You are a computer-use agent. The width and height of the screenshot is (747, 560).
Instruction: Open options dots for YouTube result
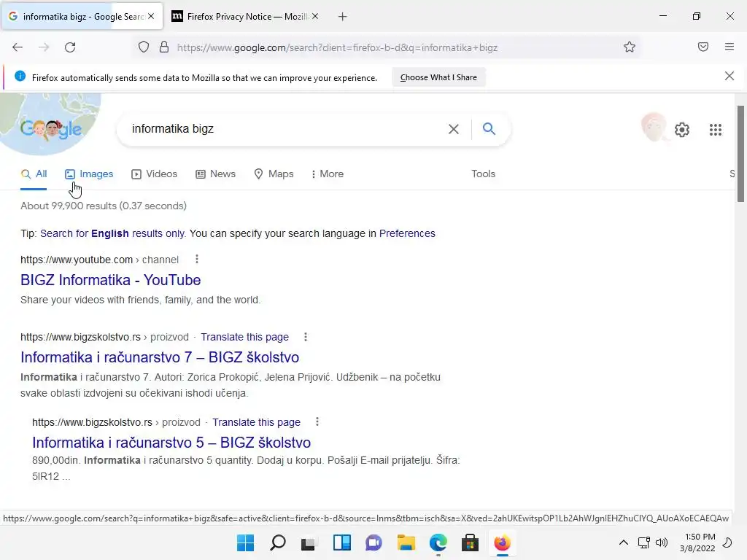pos(197,259)
